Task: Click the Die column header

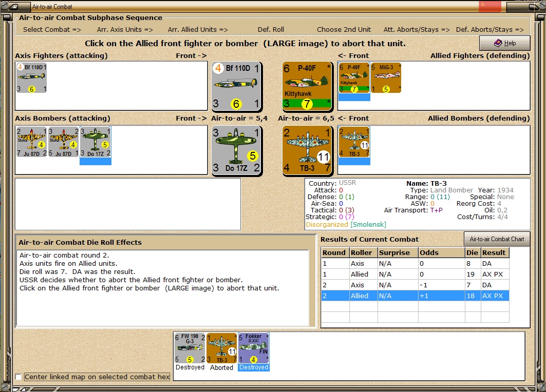Action: coord(473,252)
